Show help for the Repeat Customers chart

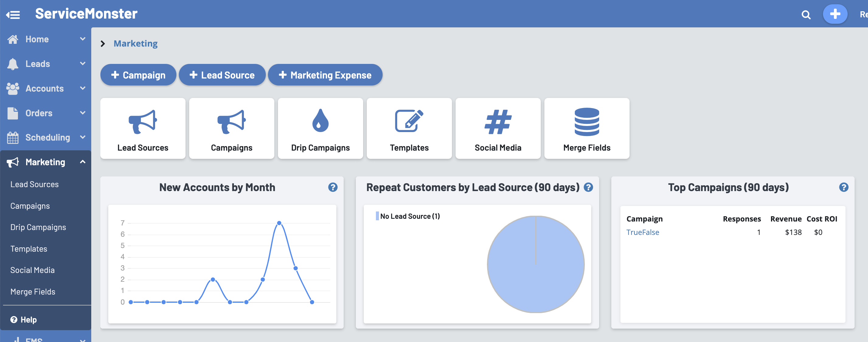(x=588, y=187)
